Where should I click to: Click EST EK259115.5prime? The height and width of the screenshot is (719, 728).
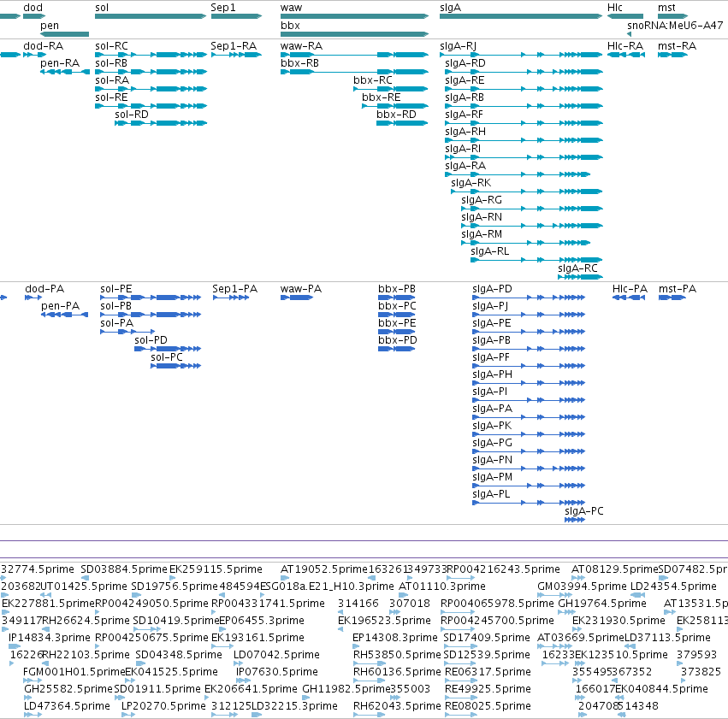coord(216,569)
